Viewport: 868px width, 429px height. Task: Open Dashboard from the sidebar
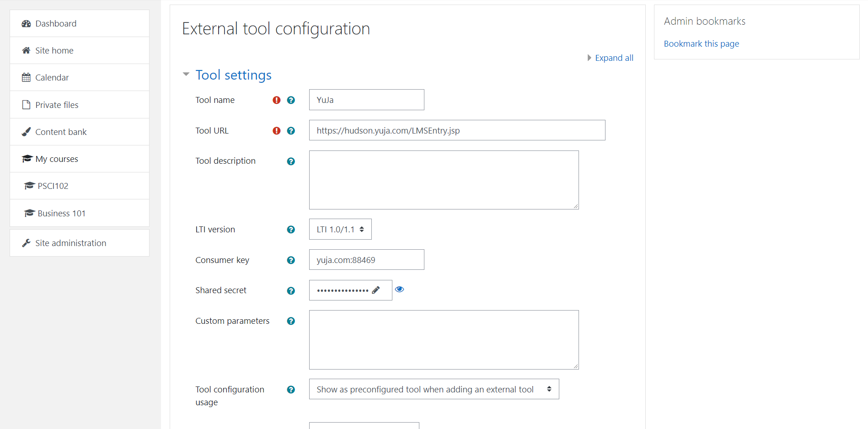point(56,24)
